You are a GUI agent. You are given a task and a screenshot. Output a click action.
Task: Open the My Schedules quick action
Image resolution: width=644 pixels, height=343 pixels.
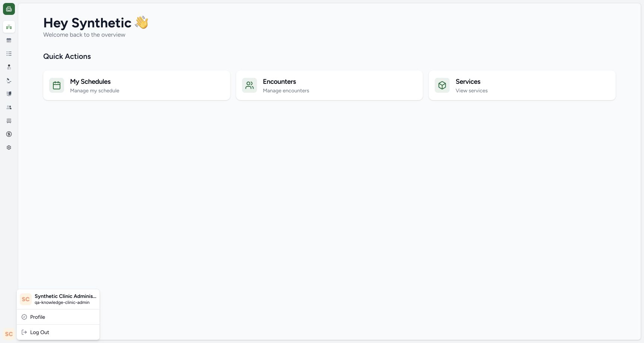coord(137,85)
